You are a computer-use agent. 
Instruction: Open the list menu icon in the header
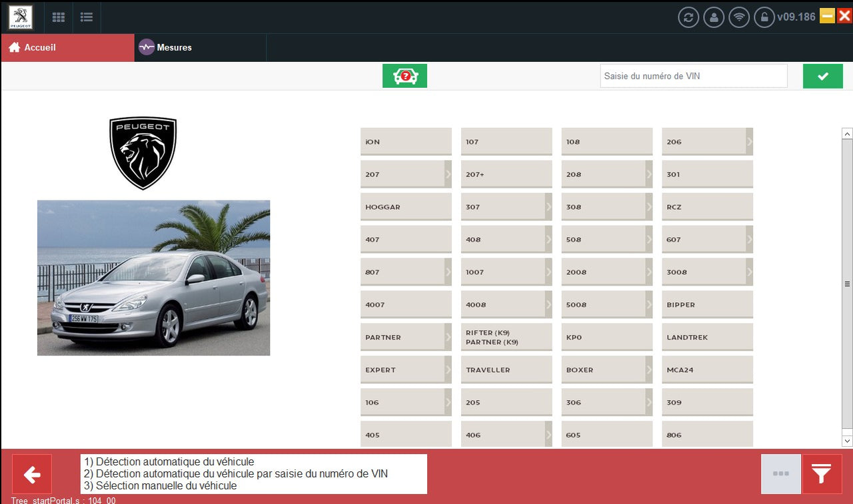(86, 17)
